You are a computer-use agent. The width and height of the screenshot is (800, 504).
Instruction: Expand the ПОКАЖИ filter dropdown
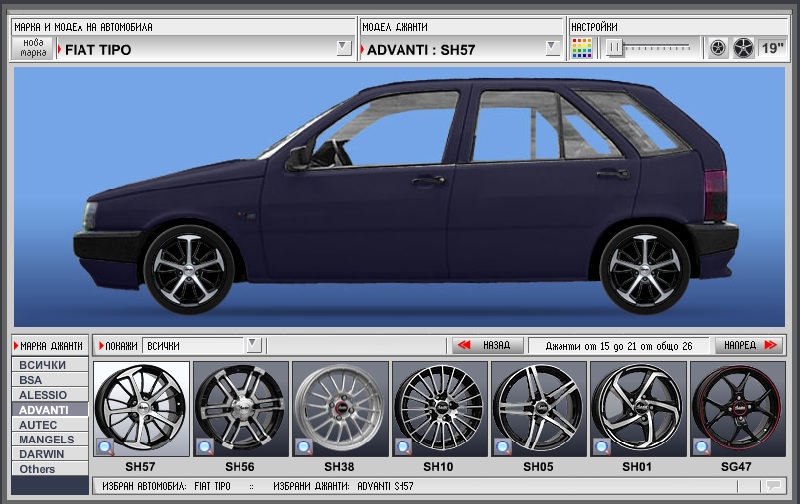[253, 345]
